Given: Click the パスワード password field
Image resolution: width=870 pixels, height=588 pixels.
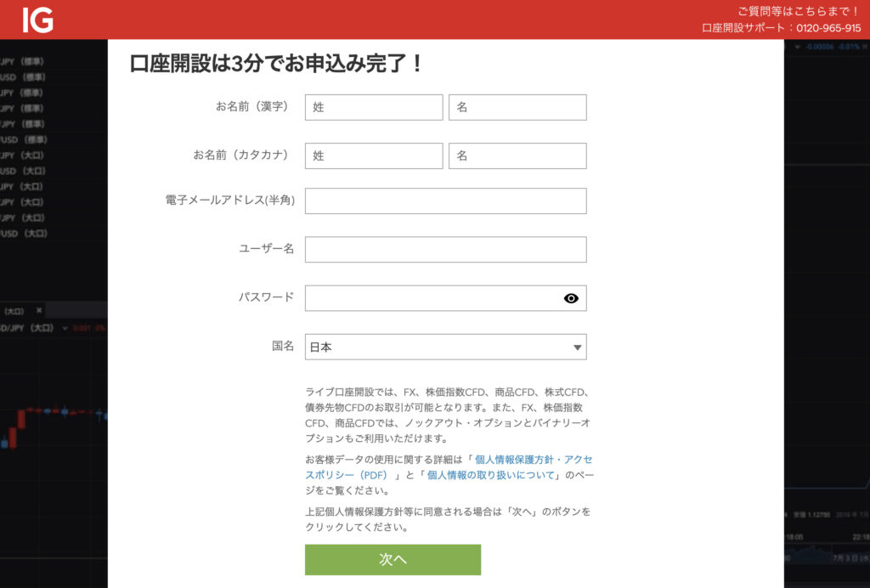Looking at the screenshot, I should click(x=445, y=298).
